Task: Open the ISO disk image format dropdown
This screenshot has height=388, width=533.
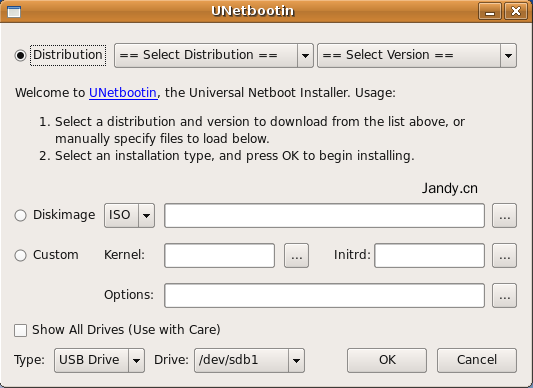Action: (x=129, y=215)
